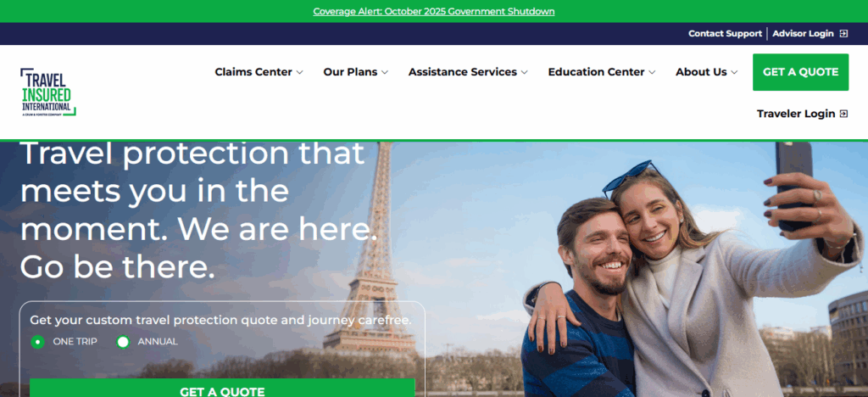Select the ANNUAL radio button

[123, 342]
